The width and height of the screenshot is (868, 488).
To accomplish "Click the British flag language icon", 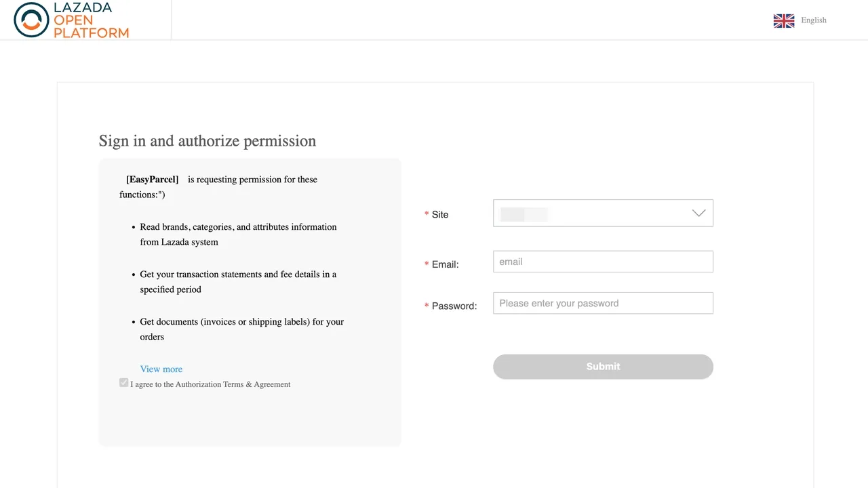I will (783, 20).
